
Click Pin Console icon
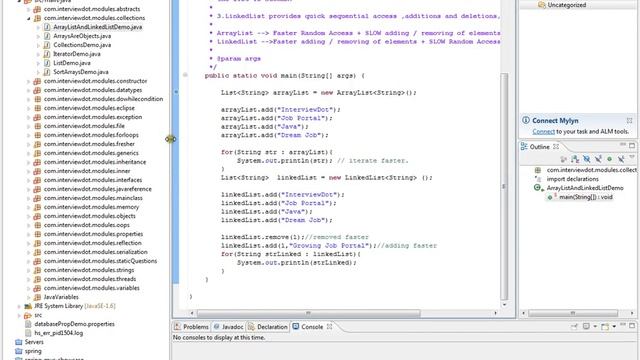[x=574, y=326]
